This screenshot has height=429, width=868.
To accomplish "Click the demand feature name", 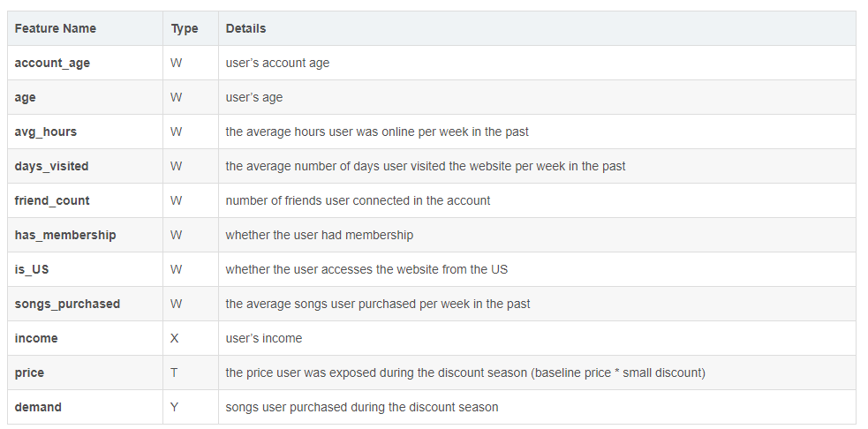I will pyautogui.click(x=38, y=407).
